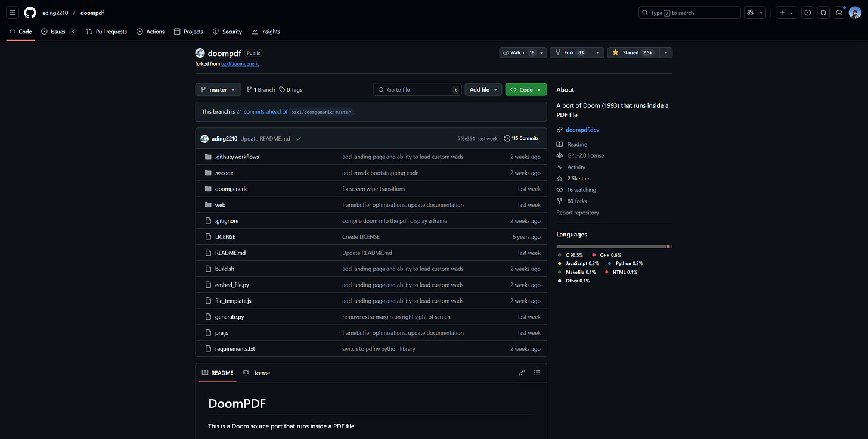This screenshot has height=439, width=868.
Task: Click the link icon beside doompdf.dev
Action: [x=559, y=130]
